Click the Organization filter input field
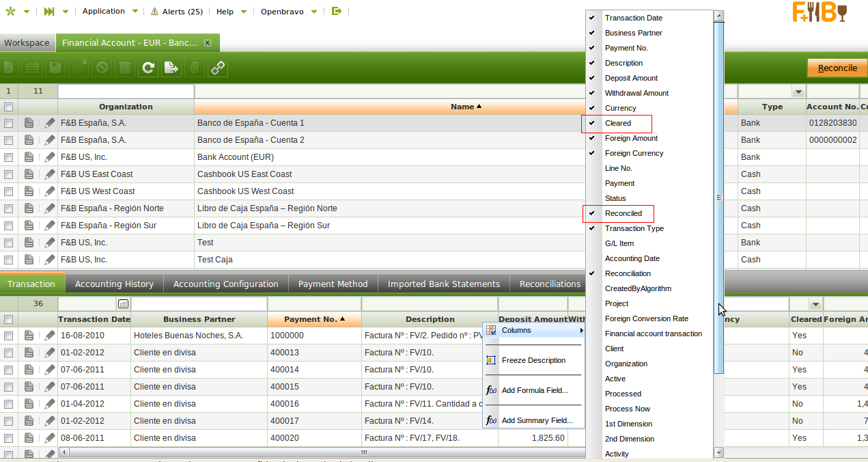Viewport: 868px width, 462px height. click(x=126, y=91)
